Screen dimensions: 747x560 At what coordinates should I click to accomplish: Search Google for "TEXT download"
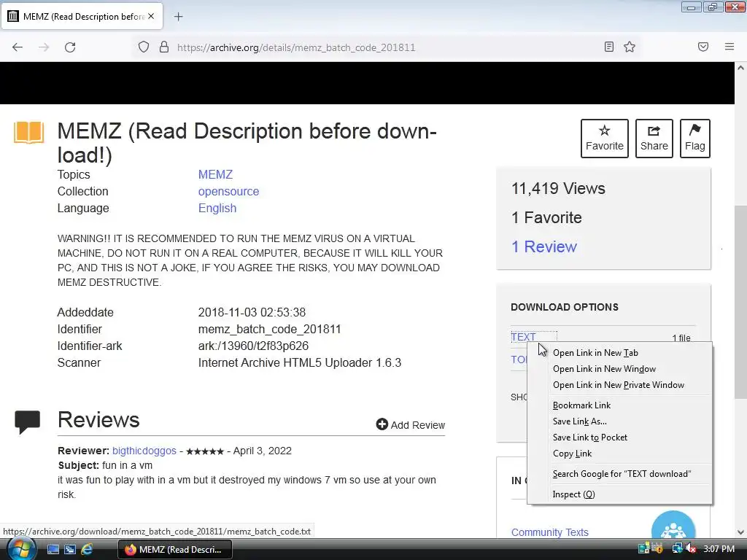click(619, 474)
